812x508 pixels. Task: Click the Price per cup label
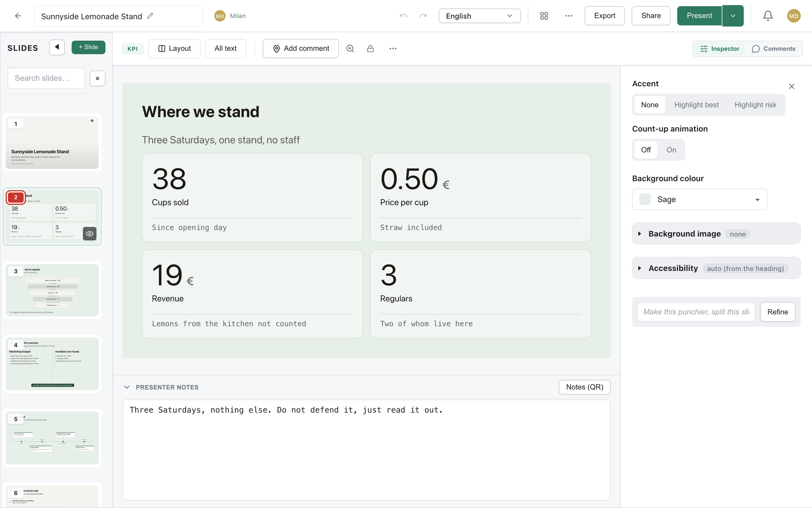tap(404, 202)
